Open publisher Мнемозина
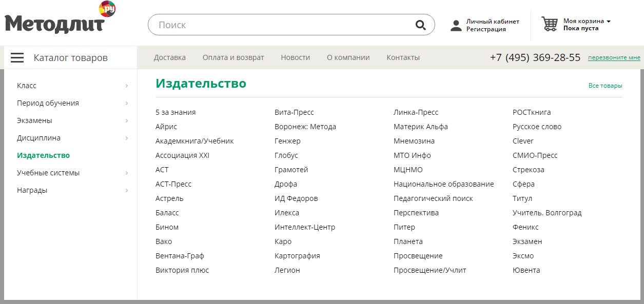Viewport: 644px width, 304px height. click(x=414, y=141)
